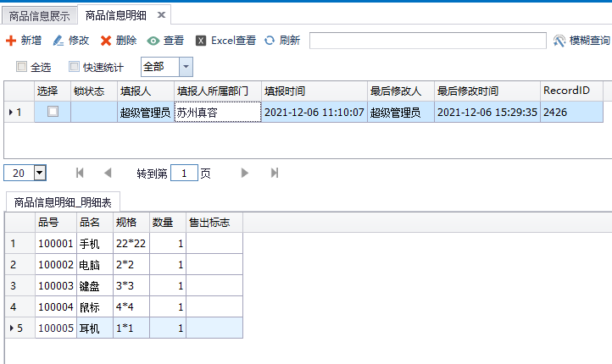The width and height of the screenshot is (612, 364).
Task: Toggle the 快速统计 checkbox
Action: (74, 67)
